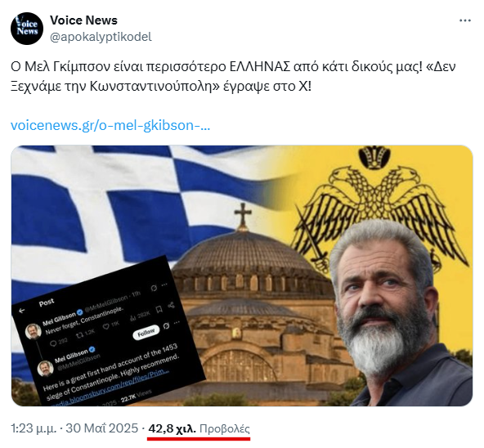This screenshot has height=448, width=484.
Task: Click the 1:23 μ.μ. · 30 Μαΐ 2025 timestamp
Action: (x=74, y=428)
